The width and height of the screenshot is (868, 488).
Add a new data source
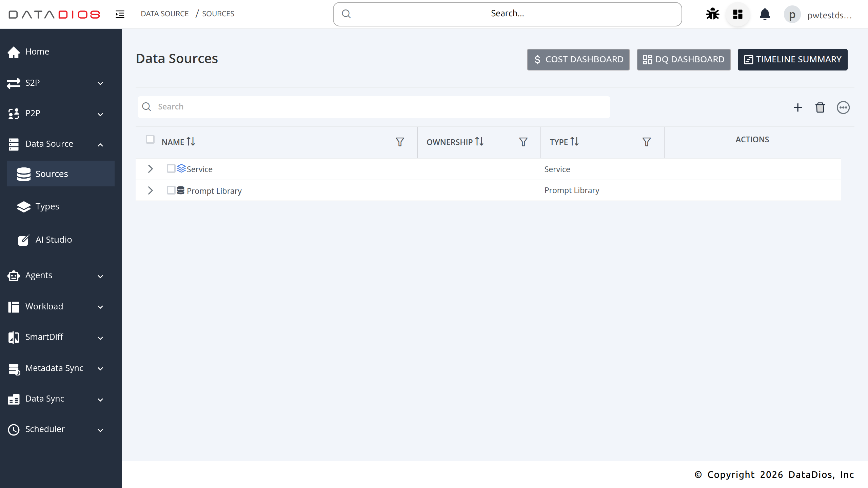797,107
